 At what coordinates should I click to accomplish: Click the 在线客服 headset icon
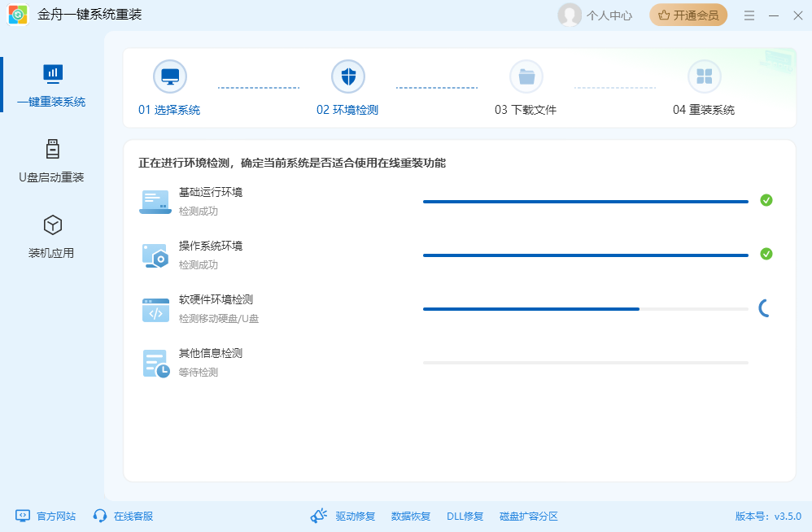(99, 515)
